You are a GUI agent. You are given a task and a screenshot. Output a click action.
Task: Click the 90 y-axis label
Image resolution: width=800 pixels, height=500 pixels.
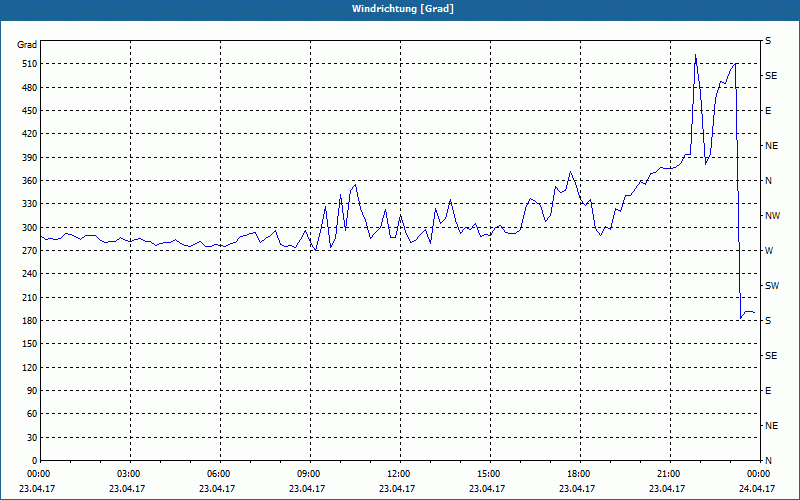tap(32, 391)
